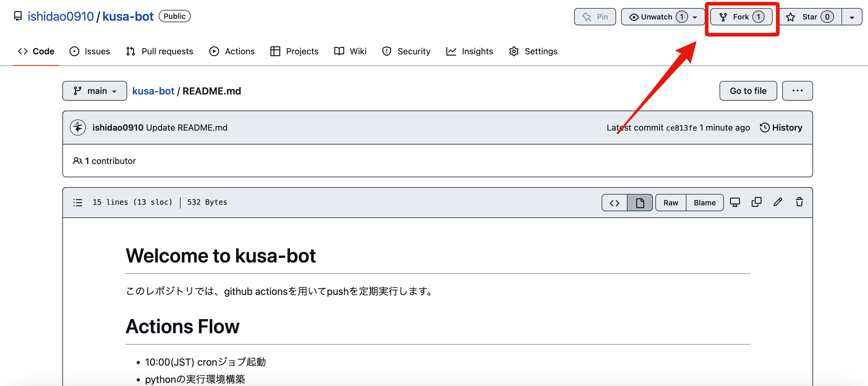
Task: Switch to the Actions tab
Action: (232, 51)
